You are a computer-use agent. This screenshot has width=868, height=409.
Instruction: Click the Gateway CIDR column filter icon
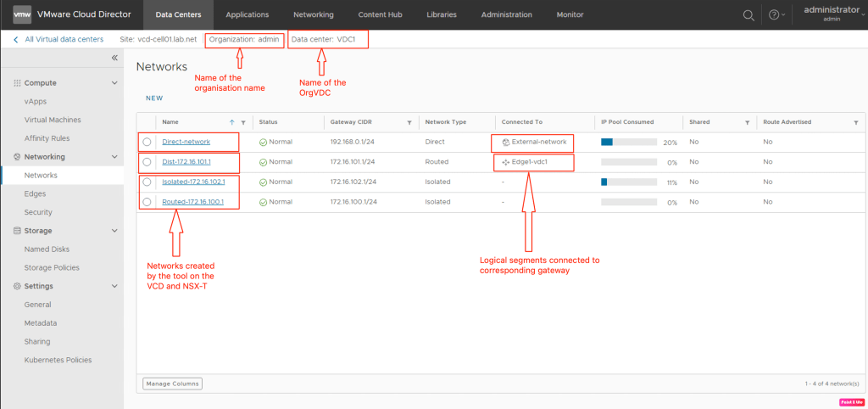[x=409, y=122]
